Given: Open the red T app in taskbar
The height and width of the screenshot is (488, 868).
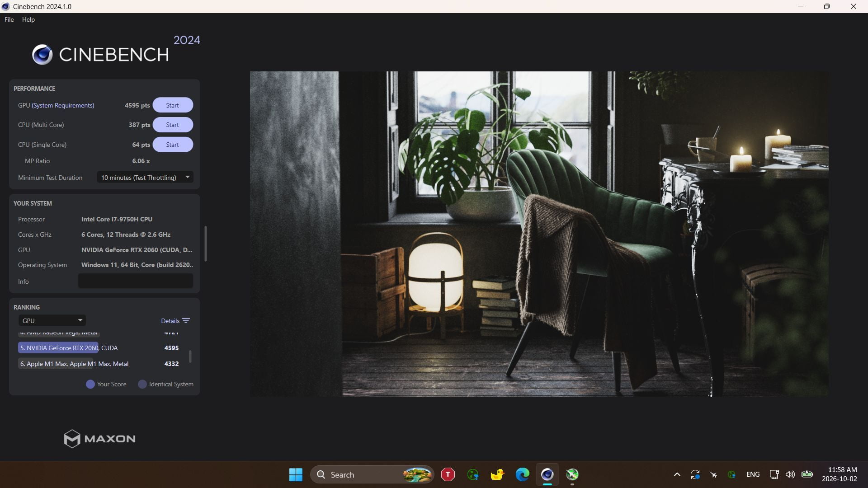Looking at the screenshot, I should pos(448,474).
